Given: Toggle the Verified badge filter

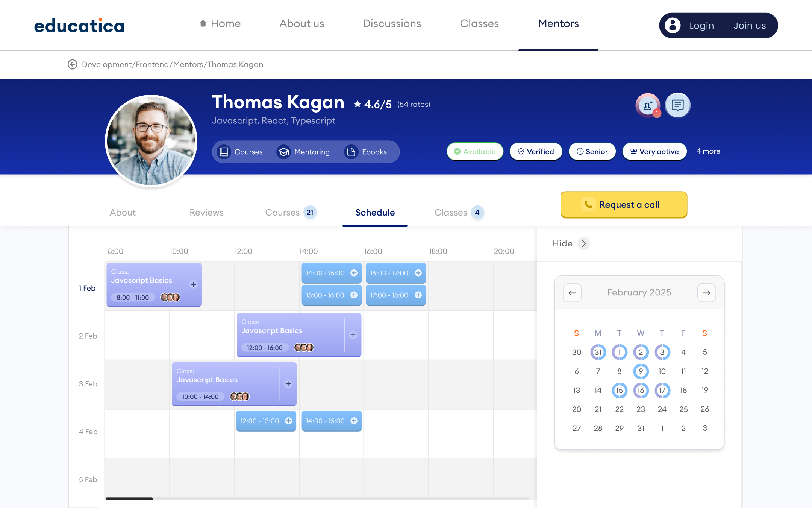Looking at the screenshot, I should tap(536, 151).
